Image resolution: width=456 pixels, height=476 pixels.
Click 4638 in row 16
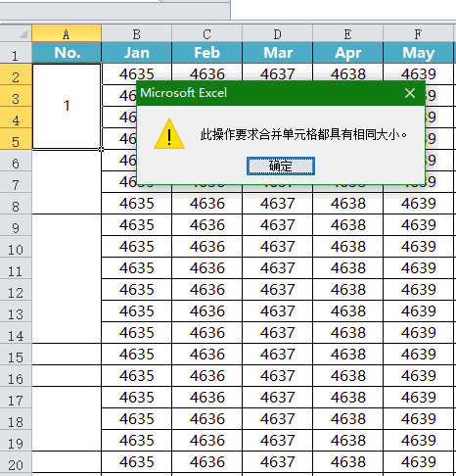[348, 376]
